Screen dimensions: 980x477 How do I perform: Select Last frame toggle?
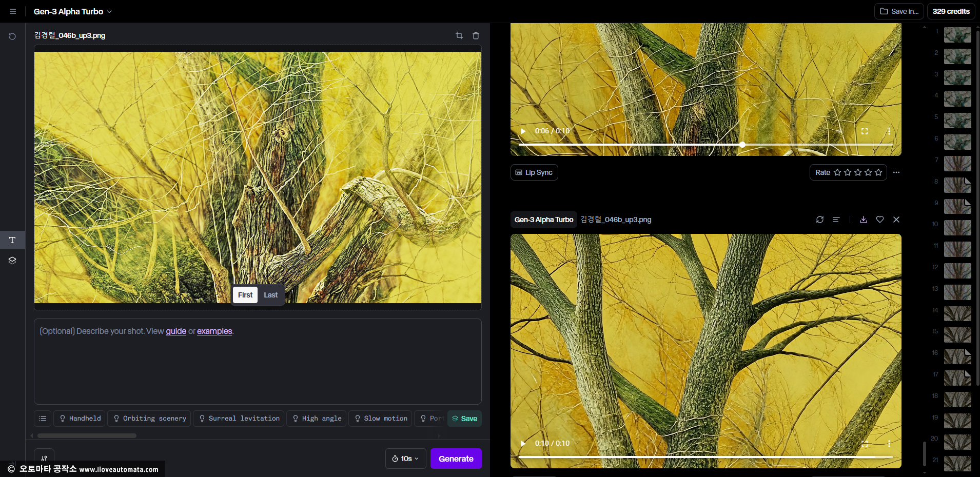270,295
